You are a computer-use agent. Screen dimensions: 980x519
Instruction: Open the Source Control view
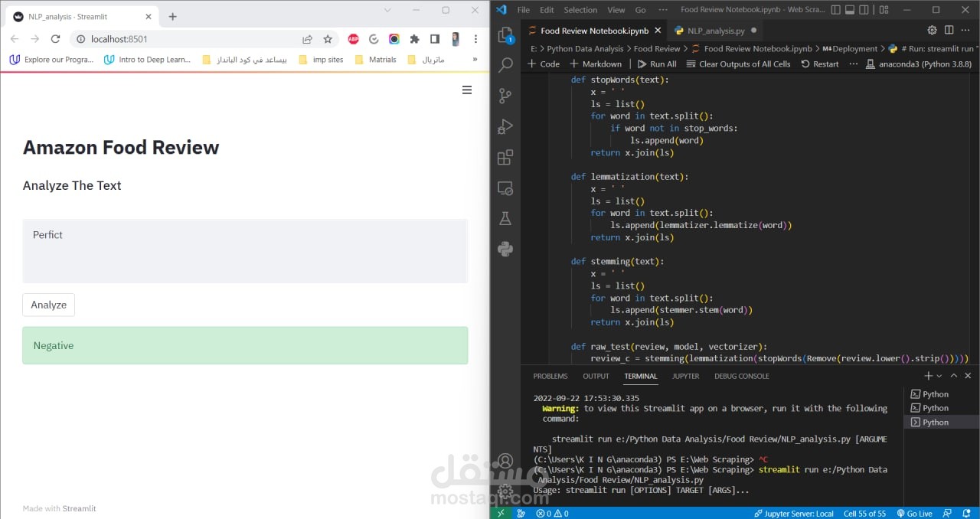(x=505, y=96)
